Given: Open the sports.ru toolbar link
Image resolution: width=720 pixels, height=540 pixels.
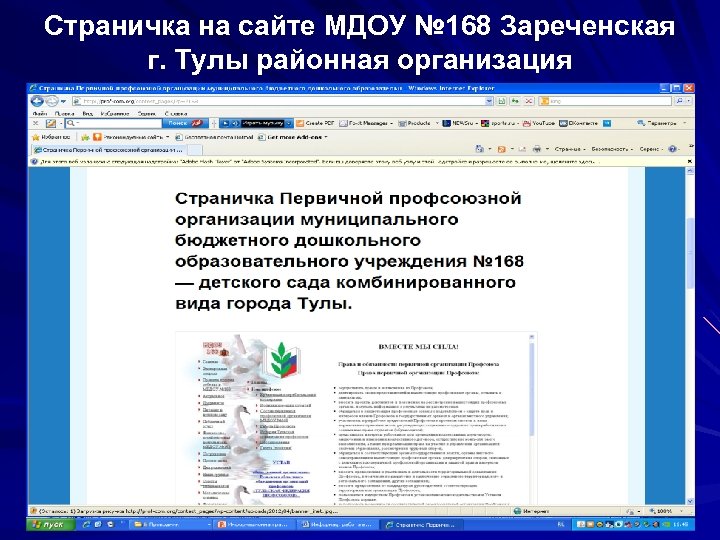Looking at the screenshot, I should point(501,124).
